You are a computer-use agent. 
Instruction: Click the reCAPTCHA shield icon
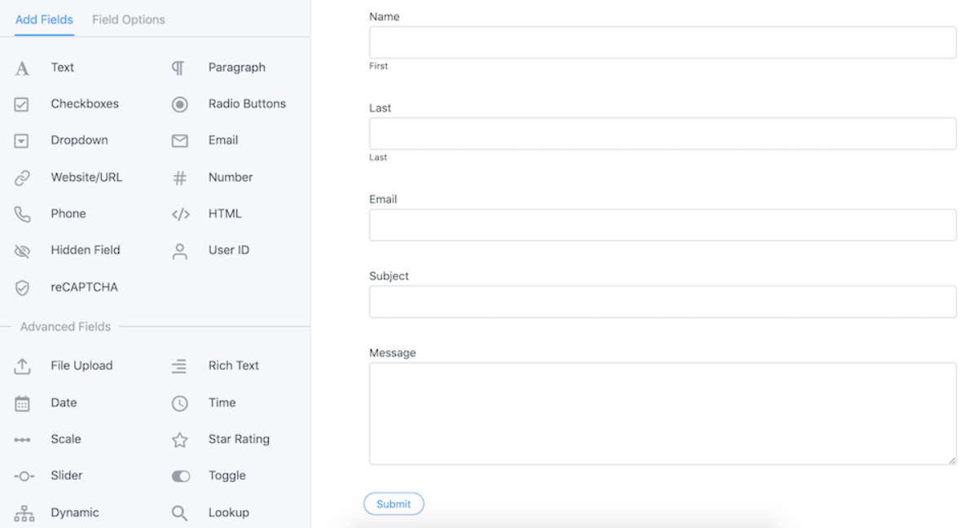point(22,288)
